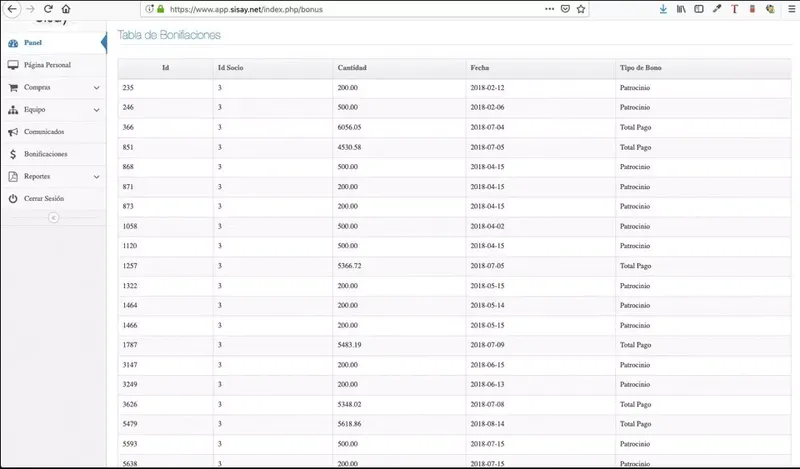Screen dimensions: 800x469
Task: Click the Página Personal monitor icon
Action: [13, 65]
